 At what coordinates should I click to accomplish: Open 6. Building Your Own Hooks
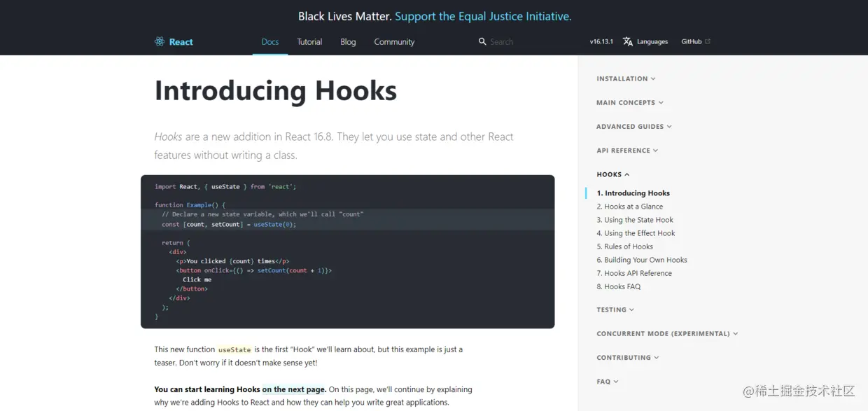(x=642, y=260)
